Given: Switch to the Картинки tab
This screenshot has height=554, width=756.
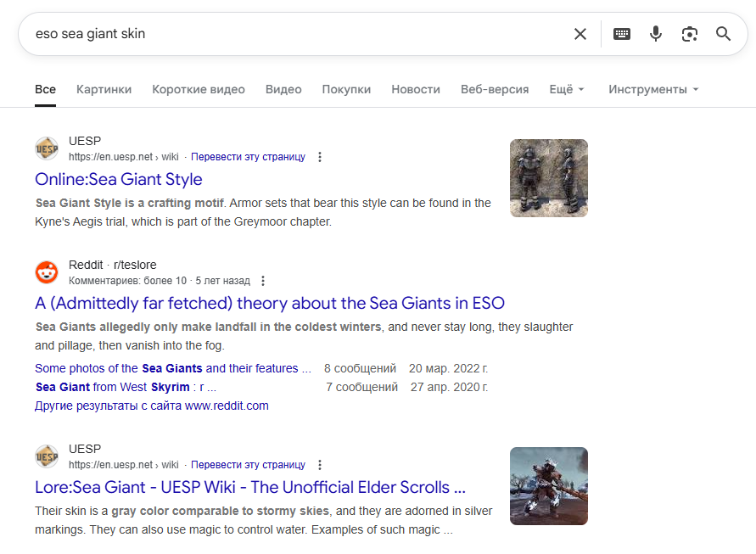Looking at the screenshot, I should tap(104, 89).
